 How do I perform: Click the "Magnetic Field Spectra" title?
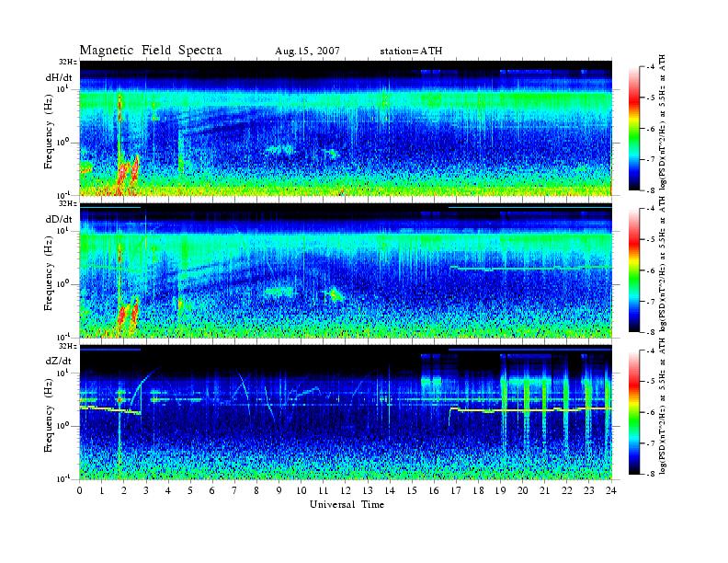pyautogui.click(x=151, y=51)
